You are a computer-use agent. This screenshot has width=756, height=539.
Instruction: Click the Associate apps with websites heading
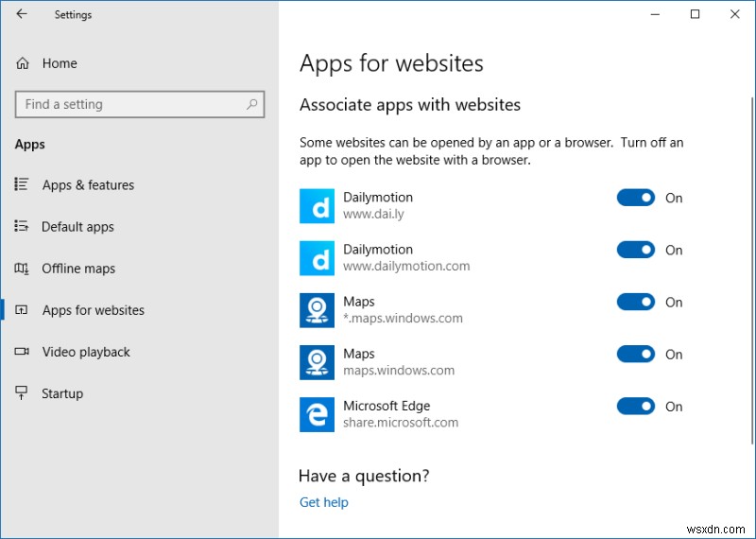point(410,105)
